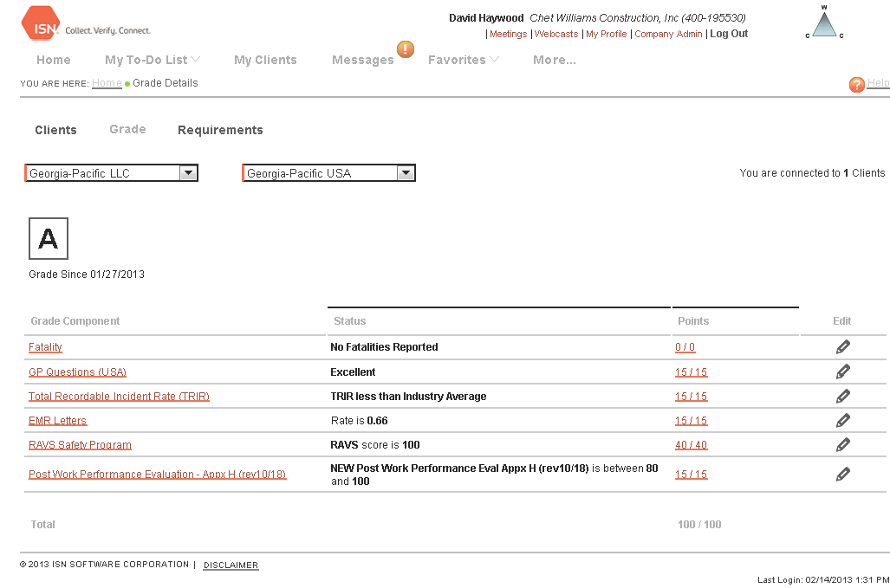Click TRIR 15 / 15 points link
This screenshot has height=588, width=890.
tap(692, 397)
